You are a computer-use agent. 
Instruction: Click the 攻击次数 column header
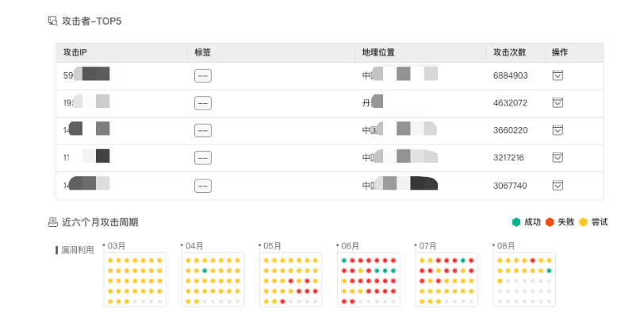(509, 52)
